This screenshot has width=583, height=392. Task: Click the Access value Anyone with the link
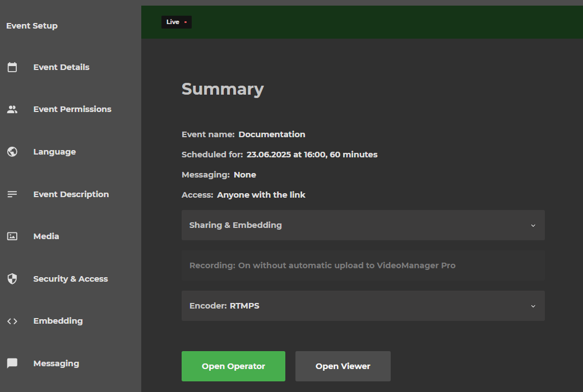(261, 195)
